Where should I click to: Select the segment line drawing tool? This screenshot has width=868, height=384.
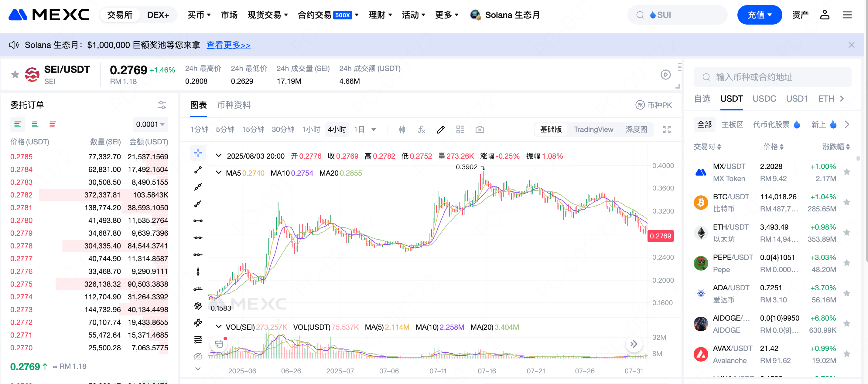click(x=198, y=170)
